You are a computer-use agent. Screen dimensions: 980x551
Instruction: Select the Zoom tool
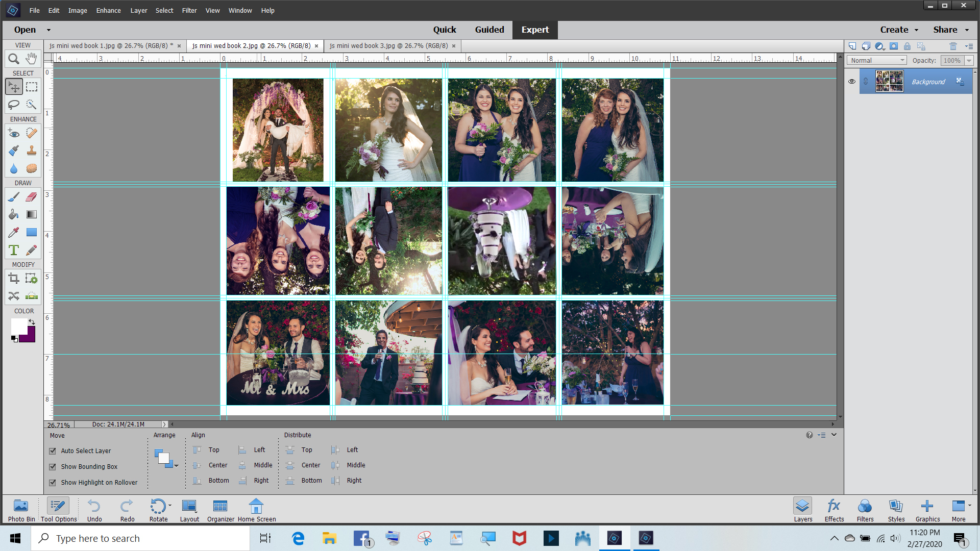[x=14, y=58]
